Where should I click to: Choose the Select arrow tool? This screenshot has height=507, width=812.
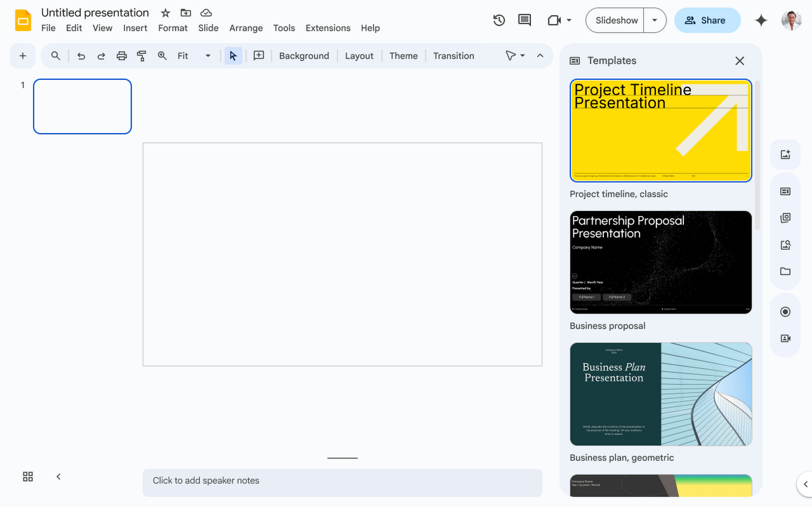(233, 56)
